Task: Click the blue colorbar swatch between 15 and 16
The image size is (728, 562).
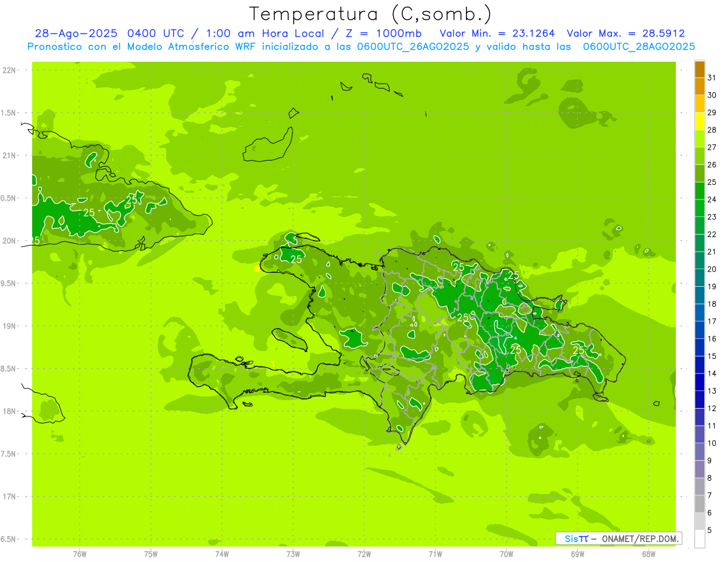Action: click(699, 347)
